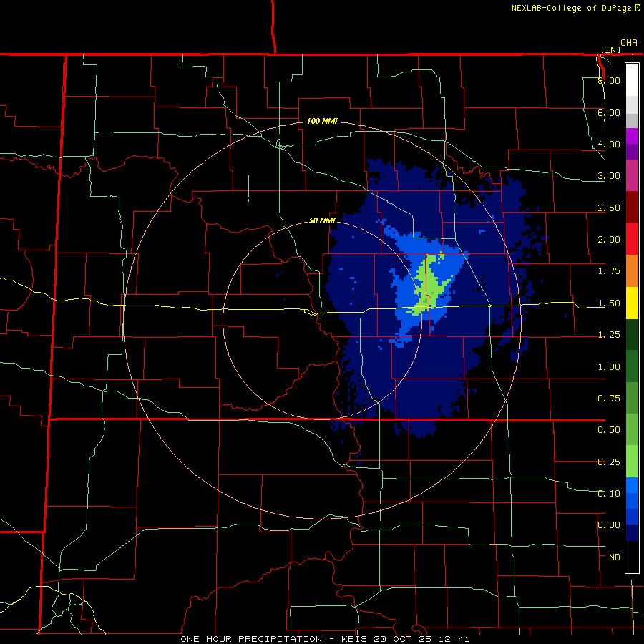Click the 2.00 legend value

(609, 240)
